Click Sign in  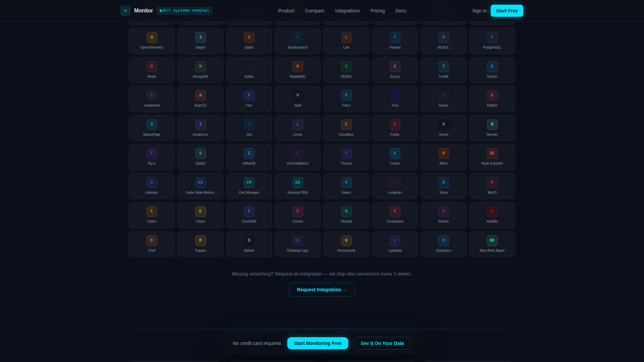tap(479, 11)
